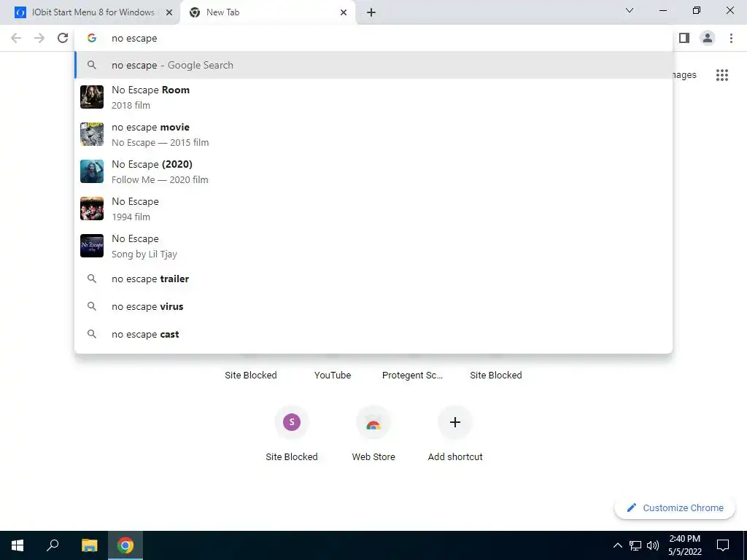Select No Escape (2020) Follow Me suggestion
This screenshot has height=560, width=747.
click(373, 171)
